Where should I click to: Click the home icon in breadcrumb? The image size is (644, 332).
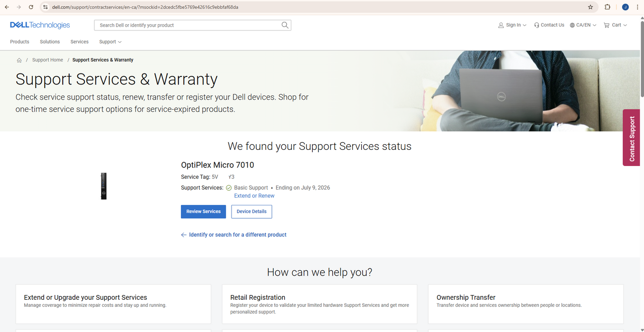click(x=19, y=60)
